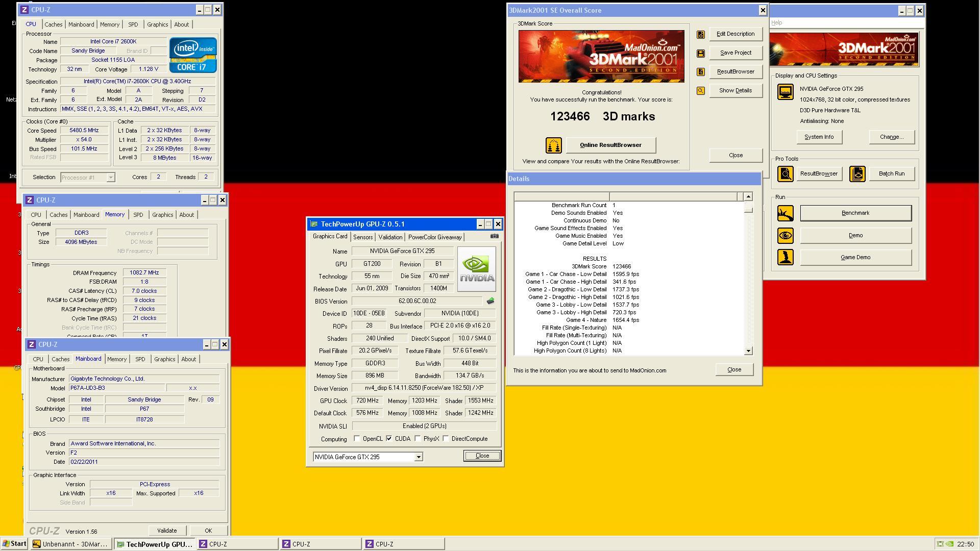Click the Details list scroll down arrow
980x551 pixels.
click(748, 351)
